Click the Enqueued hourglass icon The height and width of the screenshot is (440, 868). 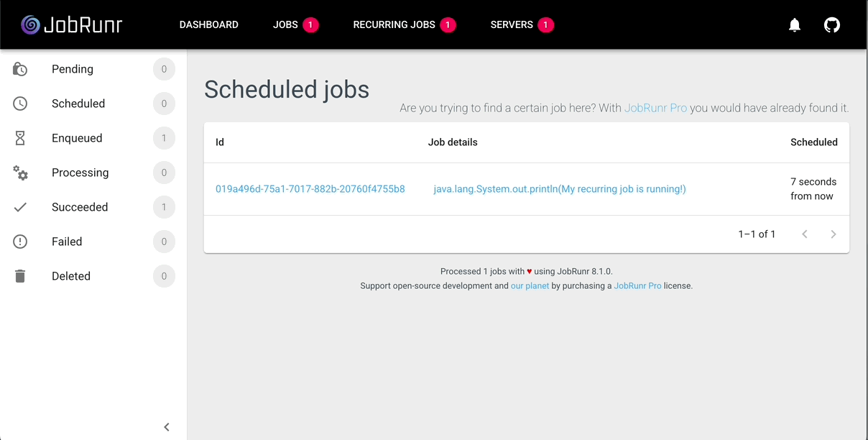tap(20, 138)
